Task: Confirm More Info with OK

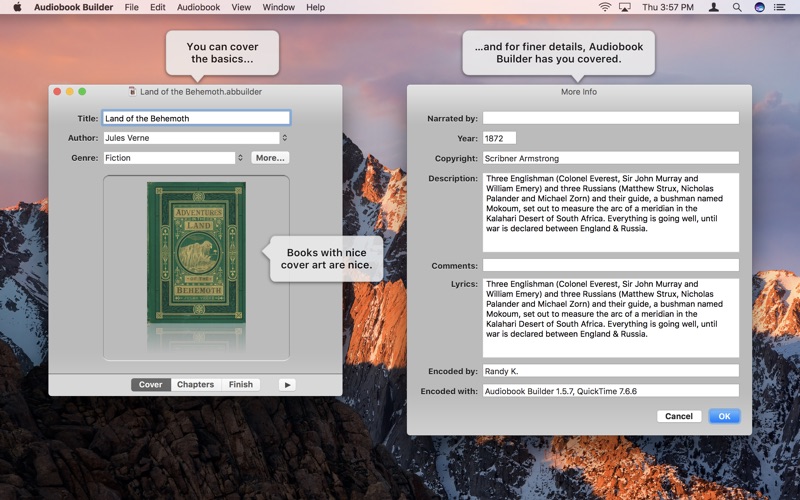Action: 724,416
